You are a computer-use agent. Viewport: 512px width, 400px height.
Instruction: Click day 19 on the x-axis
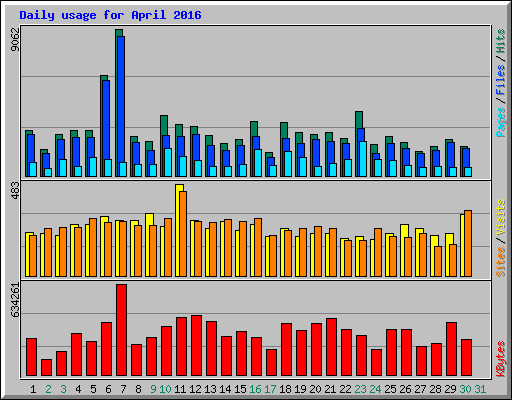click(300, 389)
